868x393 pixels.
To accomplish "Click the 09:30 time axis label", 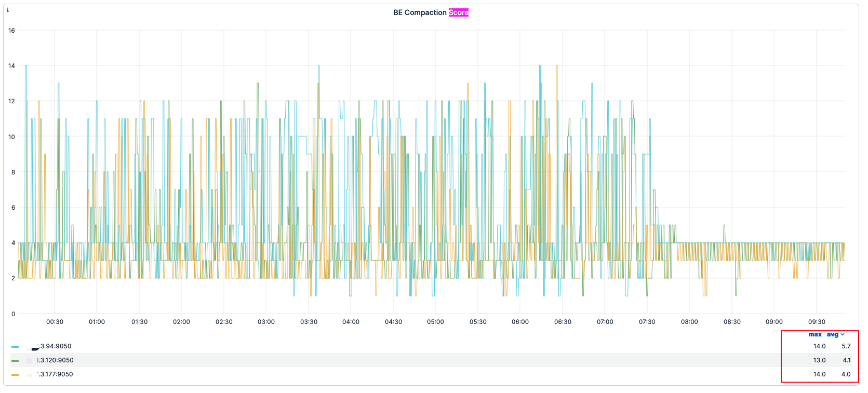I will pyautogui.click(x=817, y=322).
